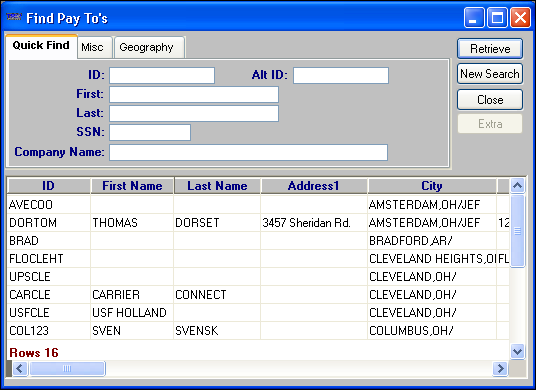
Task: Click city CLEVELAND HEIGHTS cell
Action: pos(432,259)
